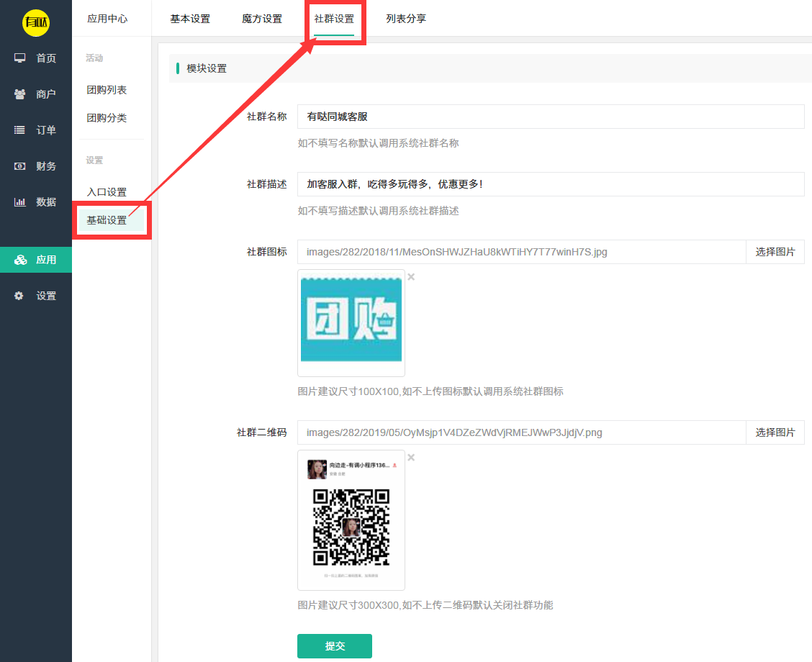Focus the 社群名称 input field
The image size is (812, 662).
click(x=551, y=117)
